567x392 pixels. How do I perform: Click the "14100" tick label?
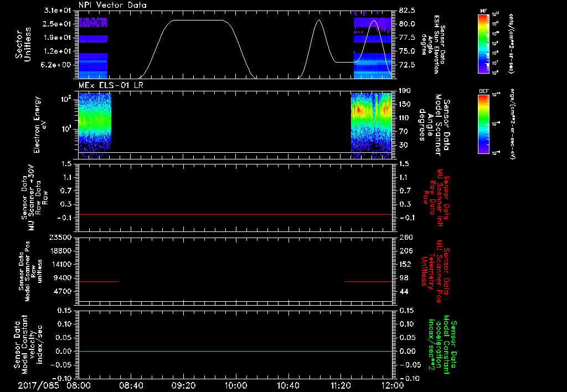point(60,264)
